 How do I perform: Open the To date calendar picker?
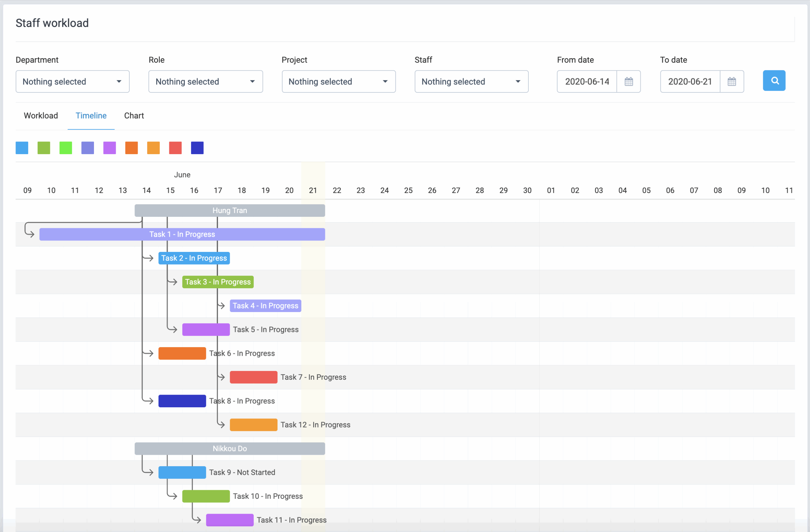pyautogui.click(x=732, y=81)
